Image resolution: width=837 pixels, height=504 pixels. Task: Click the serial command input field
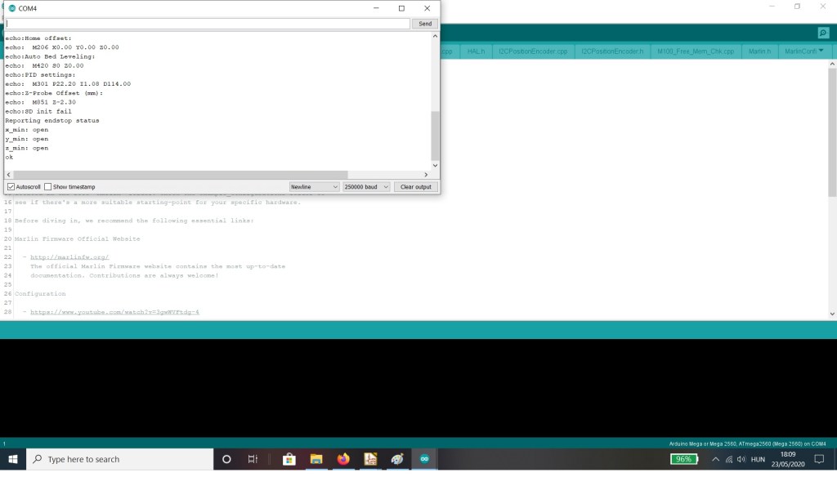[x=208, y=24]
